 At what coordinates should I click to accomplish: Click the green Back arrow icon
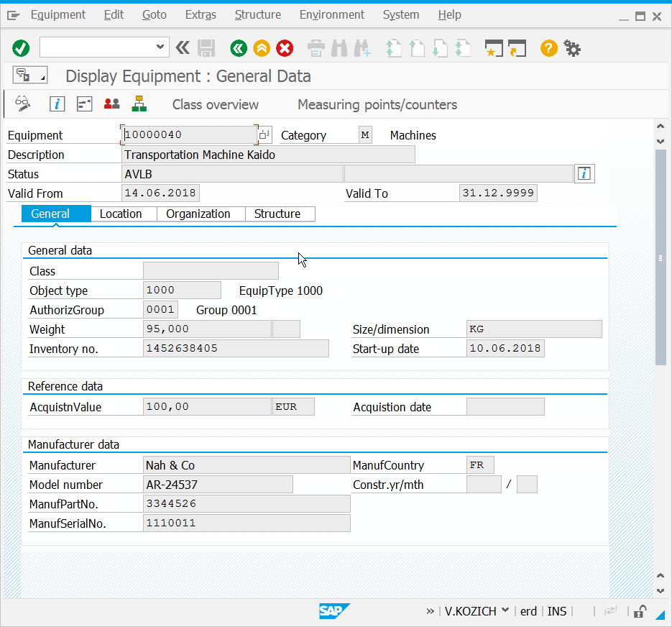pyautogui.click(x=239, y=48)
